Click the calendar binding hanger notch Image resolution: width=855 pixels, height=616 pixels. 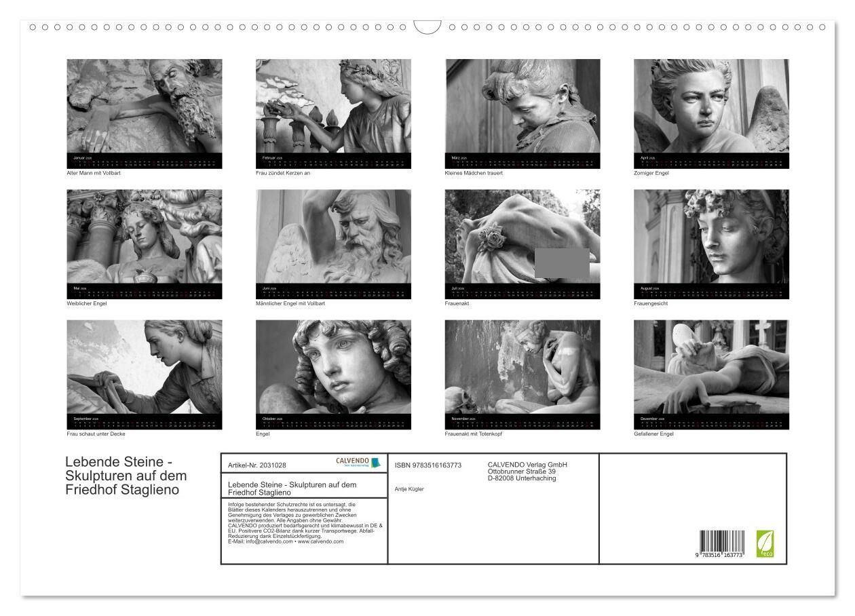pos(427,27)
